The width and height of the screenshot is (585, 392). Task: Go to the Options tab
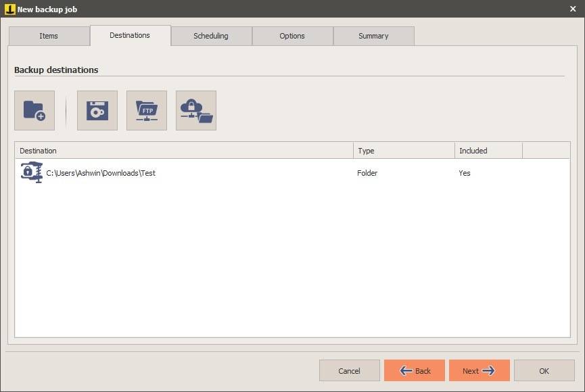[x=292, y=35]
